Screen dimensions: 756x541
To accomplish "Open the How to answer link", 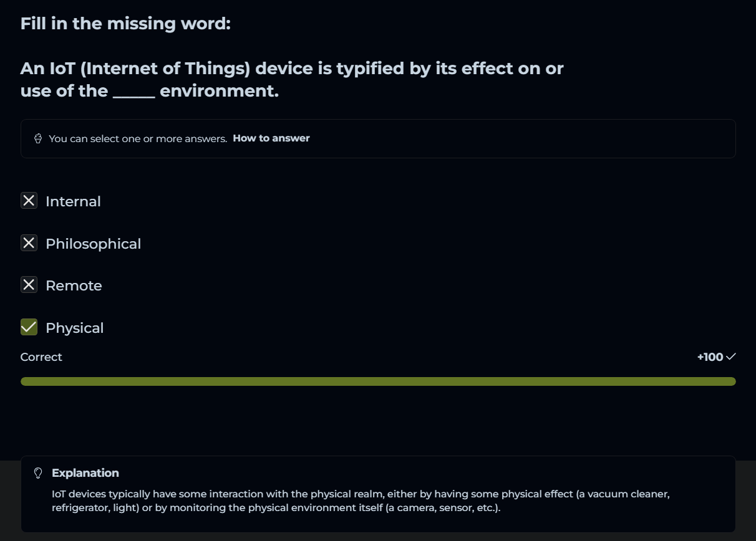I will pos(271,138).
